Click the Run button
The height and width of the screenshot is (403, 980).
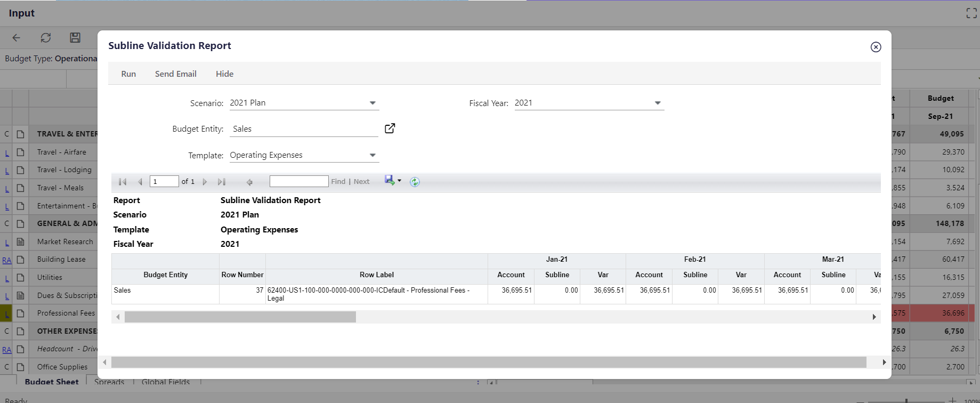(x=128, y=74)
